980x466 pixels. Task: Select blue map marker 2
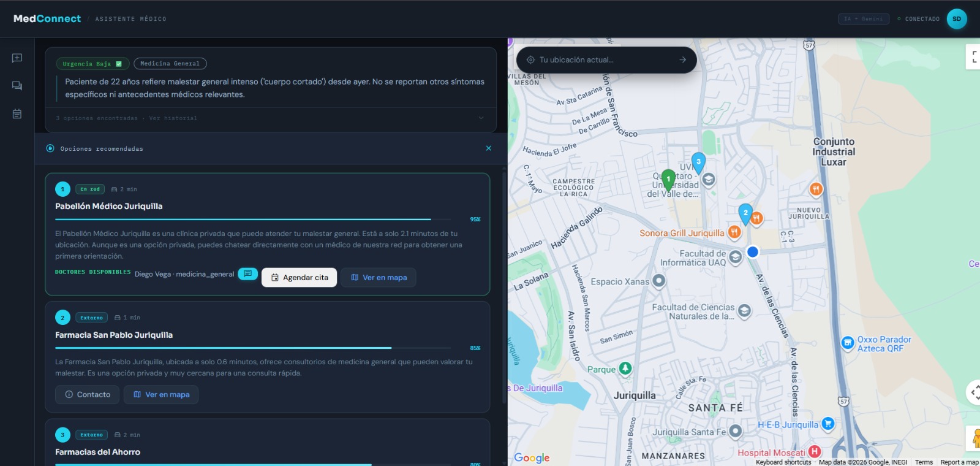745,214
